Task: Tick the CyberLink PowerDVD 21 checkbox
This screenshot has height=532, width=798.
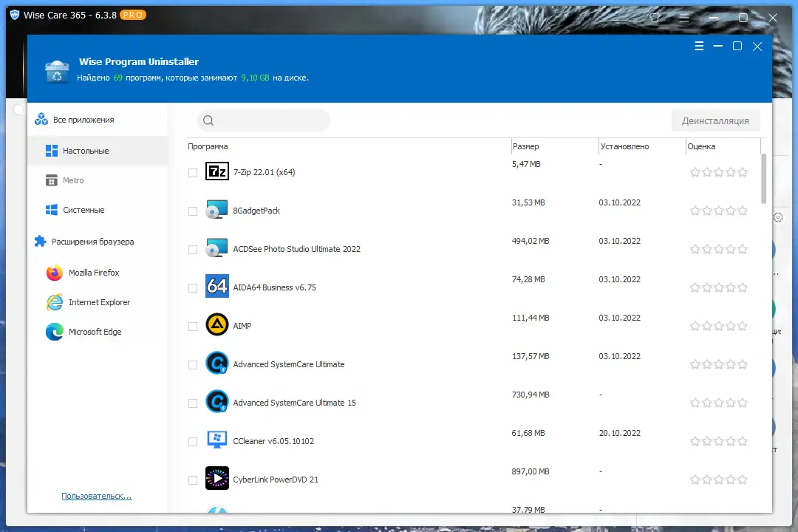Action: tap(193, 480)
